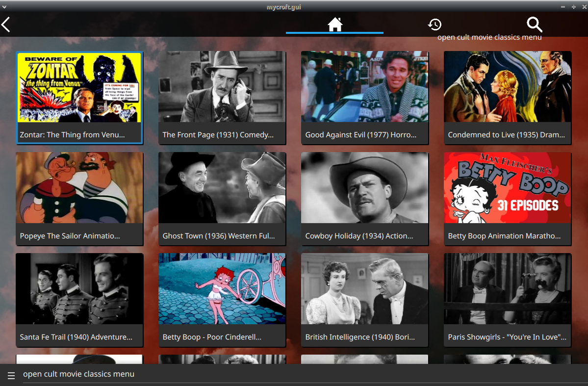The width and height of the screenshot is (588, 386).
Task: Go back using the left arrow icon
Action: pyautogui.click(x=5, y=25)
